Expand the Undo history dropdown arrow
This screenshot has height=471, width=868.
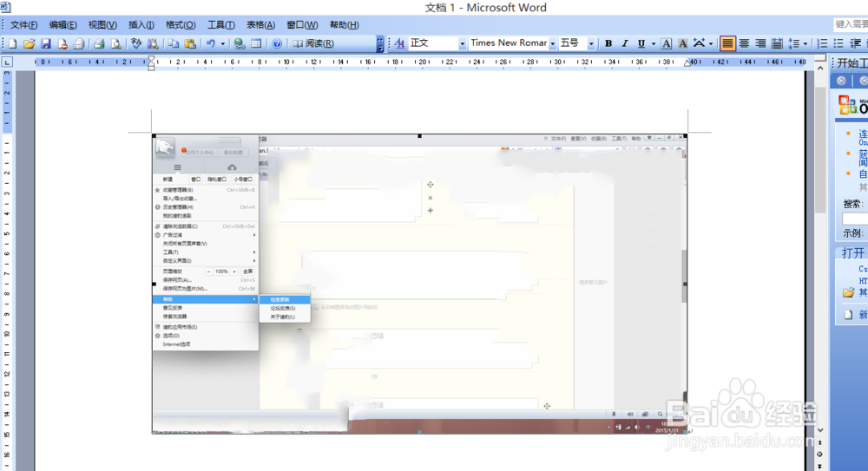(222, 43)
